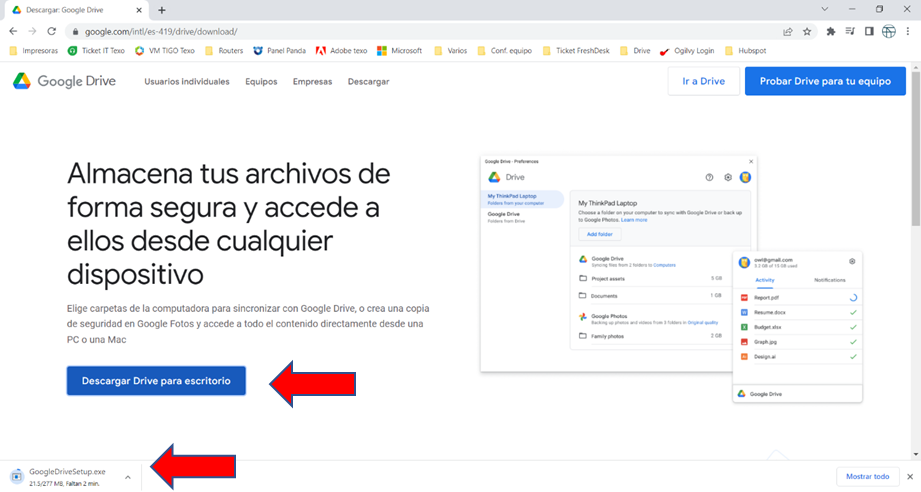This screenshot has height=492, width=921.
Task: Open the VM TIGO Texo bookmark
Action: pyautogui.click(x=165, y=51)
